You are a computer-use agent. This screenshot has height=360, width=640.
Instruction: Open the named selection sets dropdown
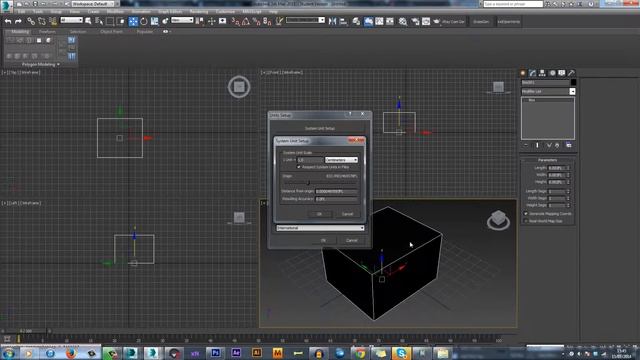[x=305, y=20]
